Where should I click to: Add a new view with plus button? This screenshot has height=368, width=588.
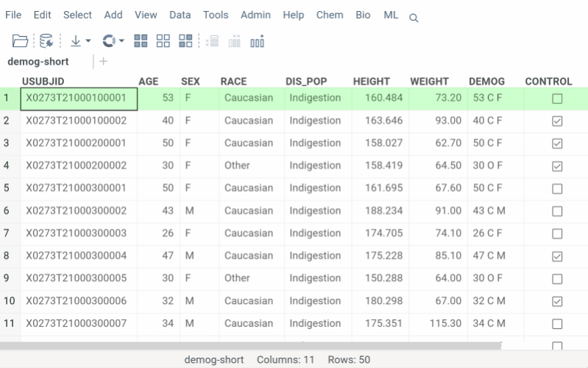103,62
